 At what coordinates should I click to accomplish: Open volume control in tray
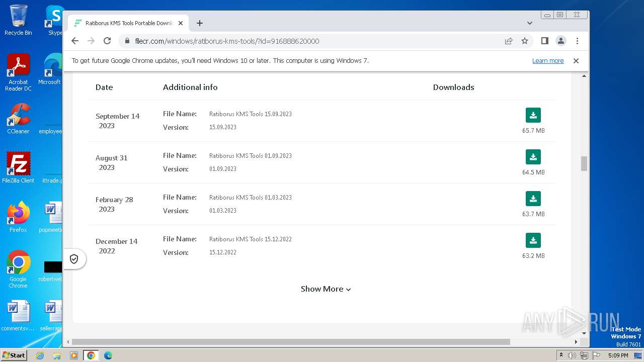click(572, 355)
